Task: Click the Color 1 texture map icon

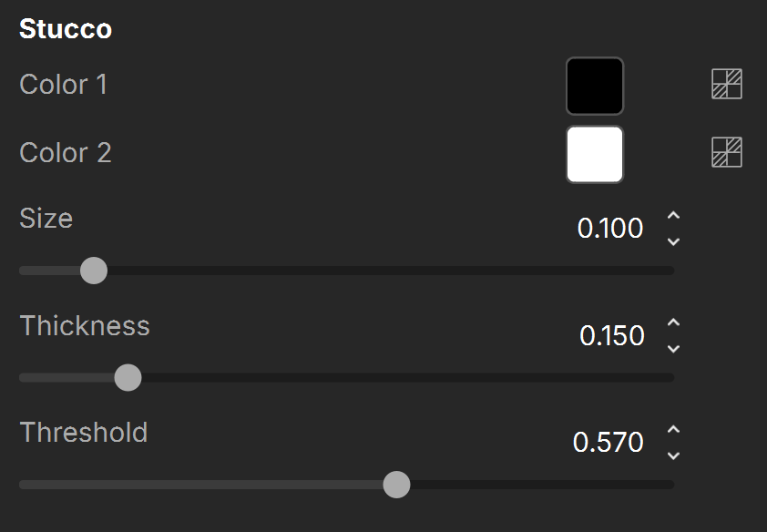Action: [726, 84]
